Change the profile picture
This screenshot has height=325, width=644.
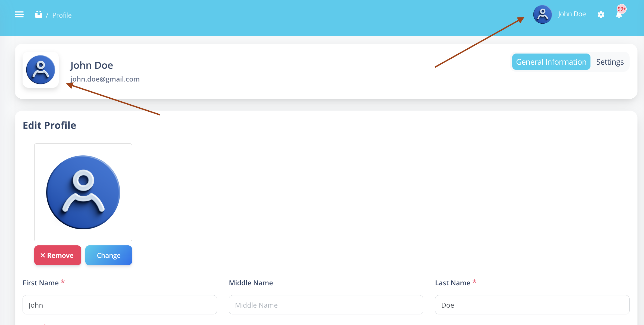(109, 255)
